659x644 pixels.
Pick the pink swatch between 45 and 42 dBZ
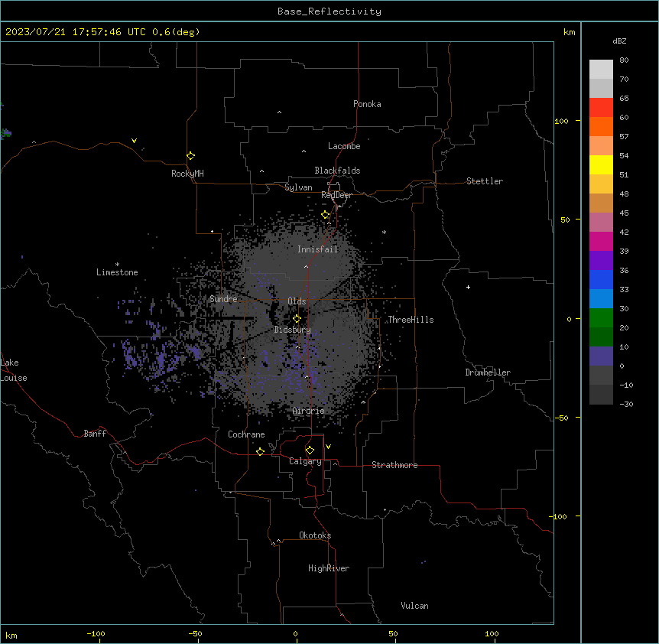tap(601, 223)
